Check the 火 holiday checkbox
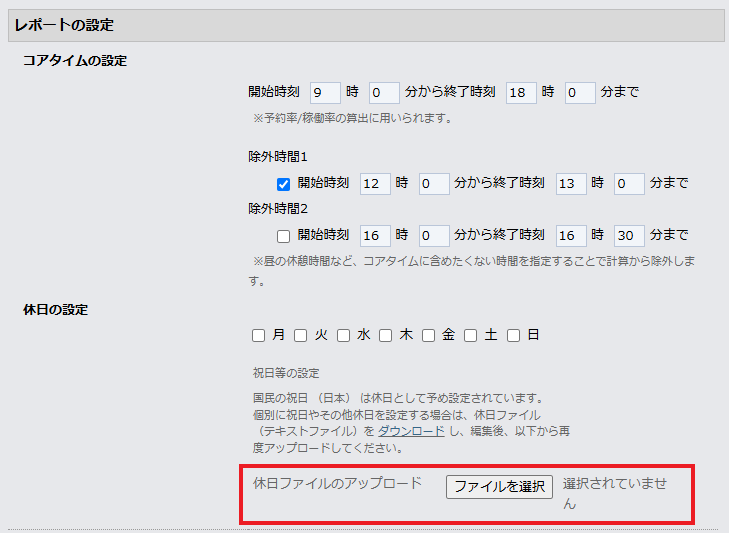Viewport: 729px width, 533px height. pyautogui.click(x=301, y=336)
